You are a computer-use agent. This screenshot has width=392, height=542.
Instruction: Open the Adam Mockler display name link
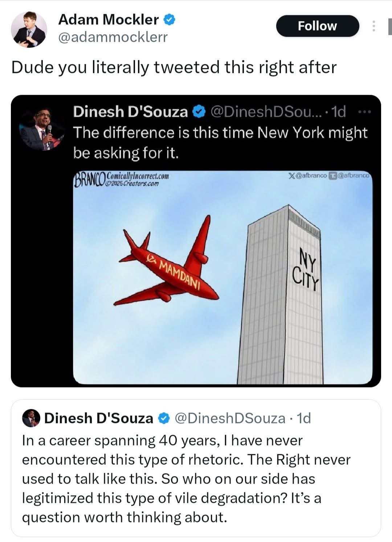point(108,20)
